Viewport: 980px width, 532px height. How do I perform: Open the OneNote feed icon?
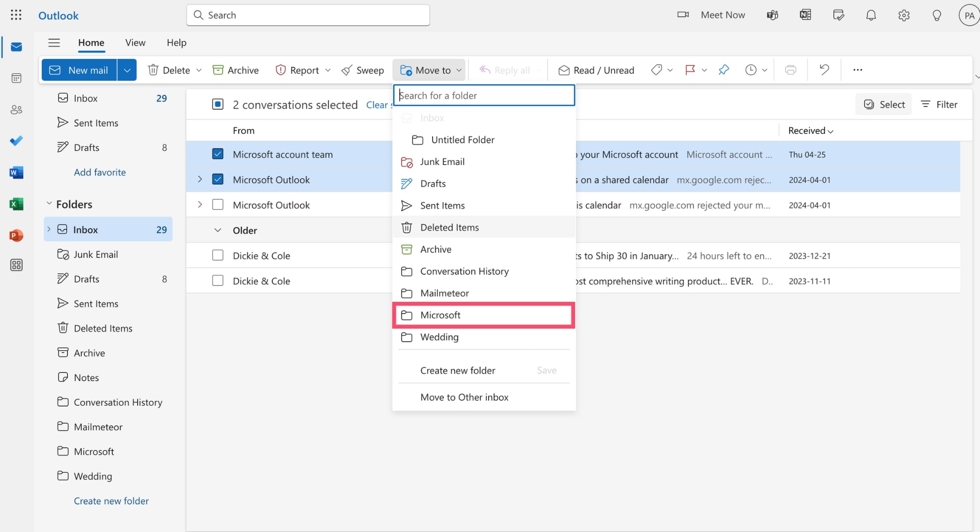point(805,15)
